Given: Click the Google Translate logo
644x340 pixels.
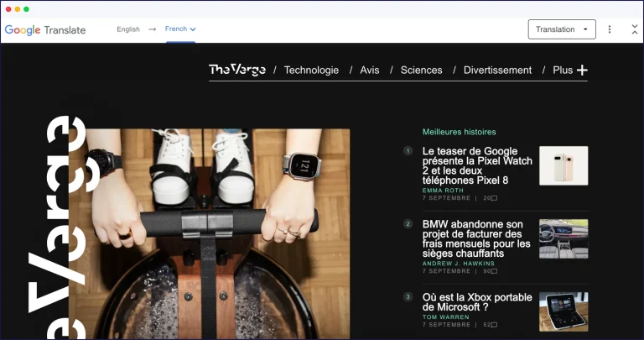Looking at the screenshot, I should click(x=45, y=30).
